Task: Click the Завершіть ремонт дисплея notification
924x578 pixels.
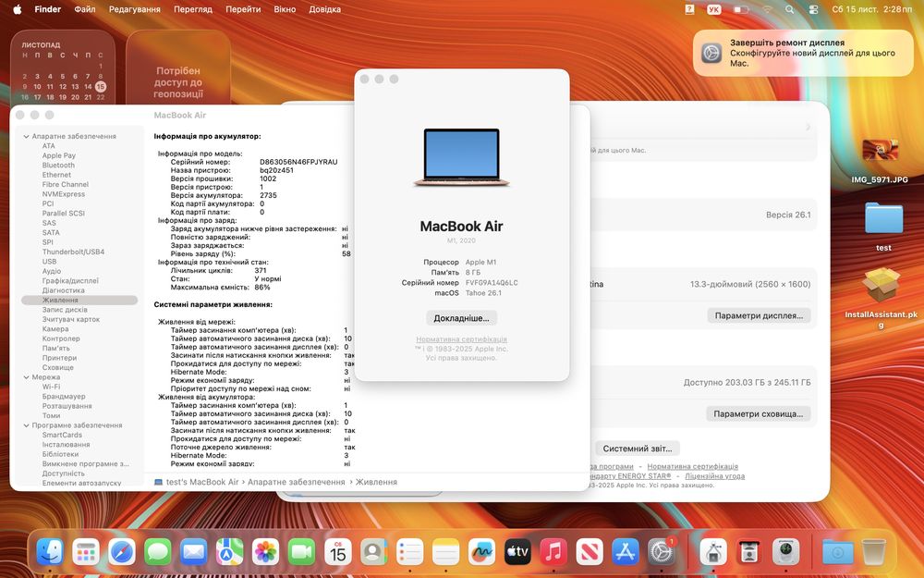Action: [x=803, y=53]
